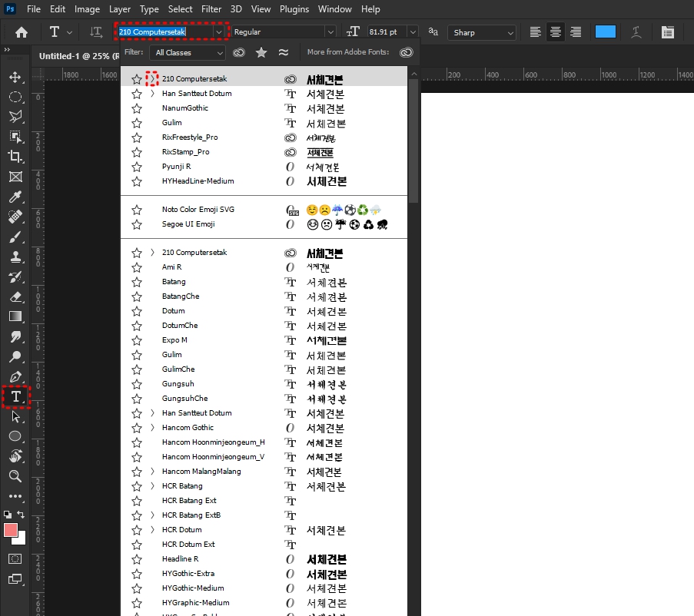
Task: Favorite the RixFreestyle_Pro font star
Action: click(x=137, y=137)
